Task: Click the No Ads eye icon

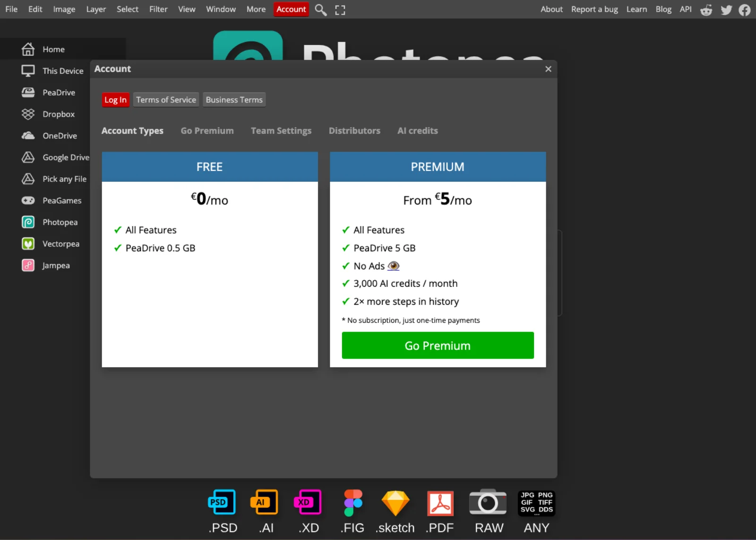Action: 394,266
